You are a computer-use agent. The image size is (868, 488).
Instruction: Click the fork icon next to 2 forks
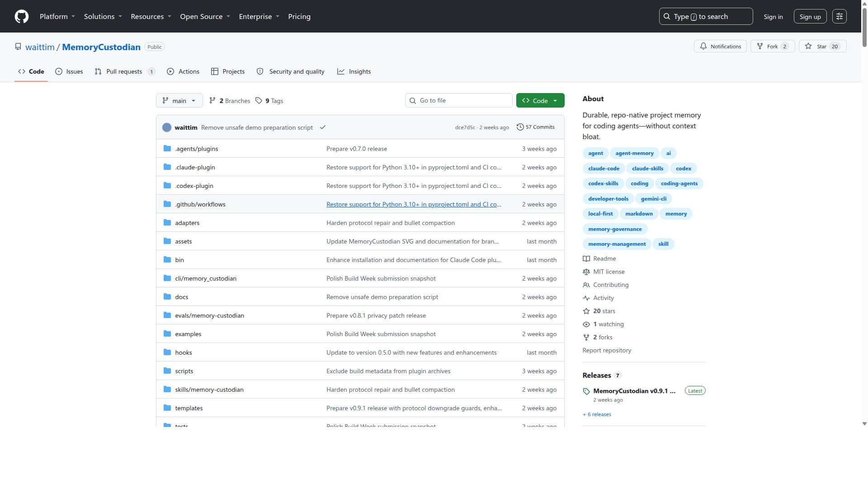coord(586,338)
